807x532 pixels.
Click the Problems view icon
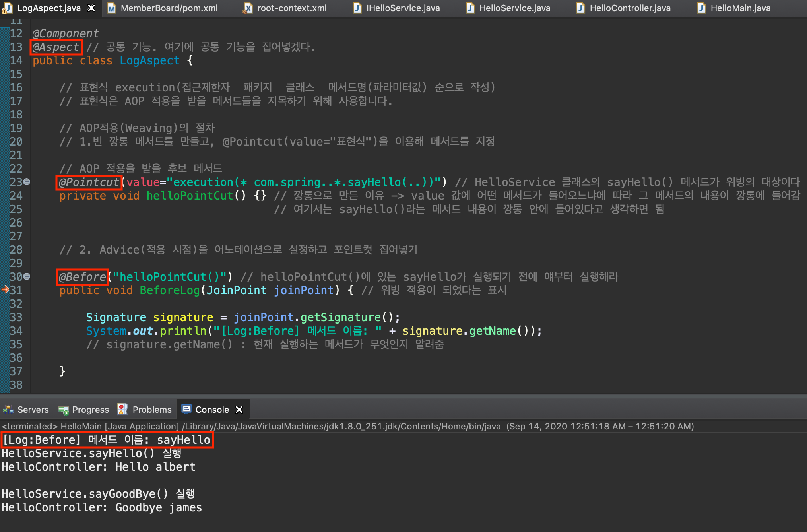[123, 409]
